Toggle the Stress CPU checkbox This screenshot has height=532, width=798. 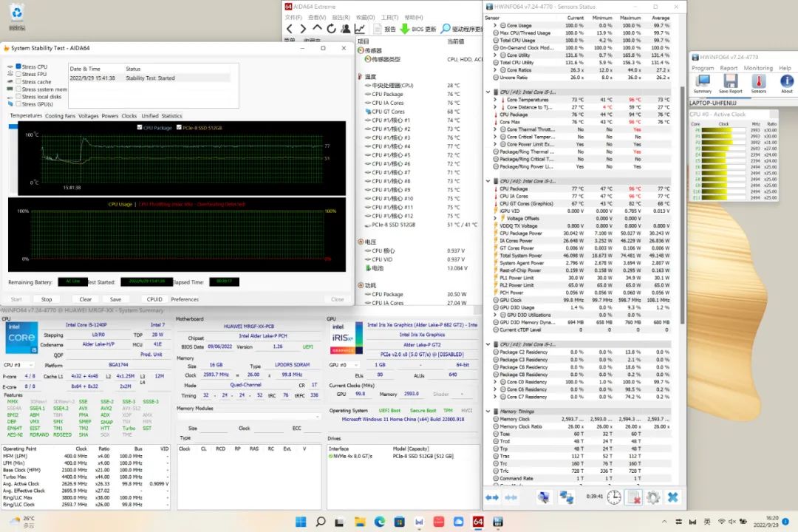(18, 66)
